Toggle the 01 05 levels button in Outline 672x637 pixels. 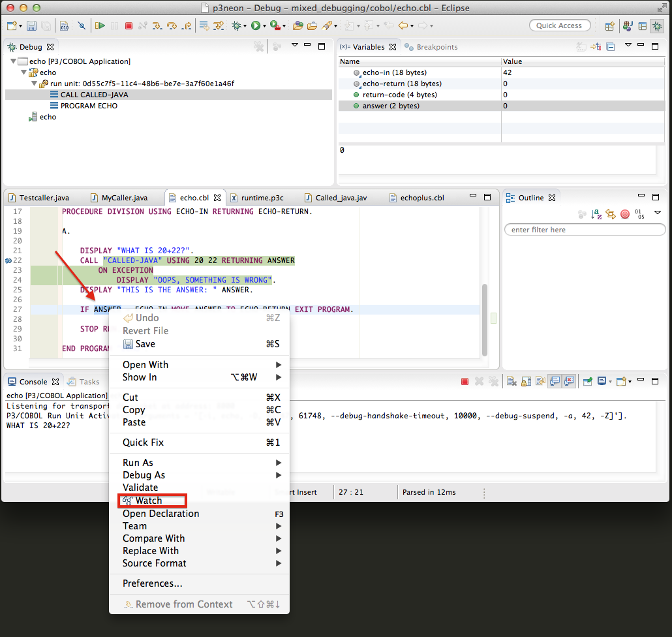pos(639,214)
